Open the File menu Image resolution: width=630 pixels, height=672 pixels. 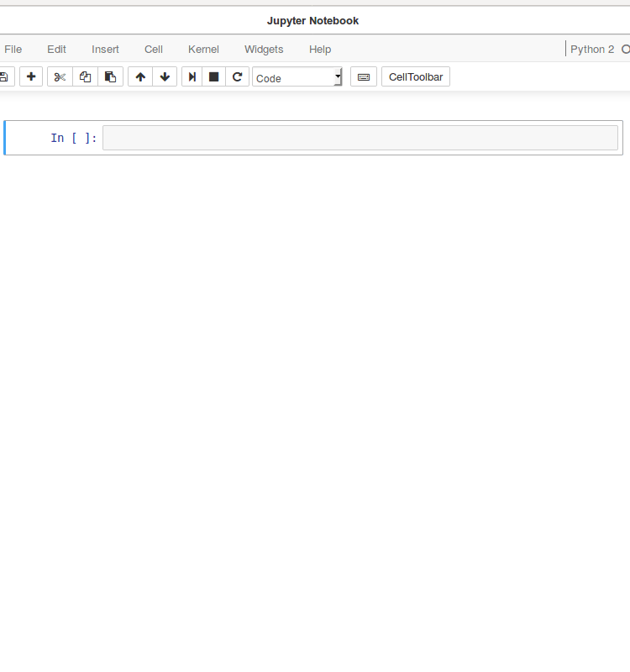tap(13, 50)
